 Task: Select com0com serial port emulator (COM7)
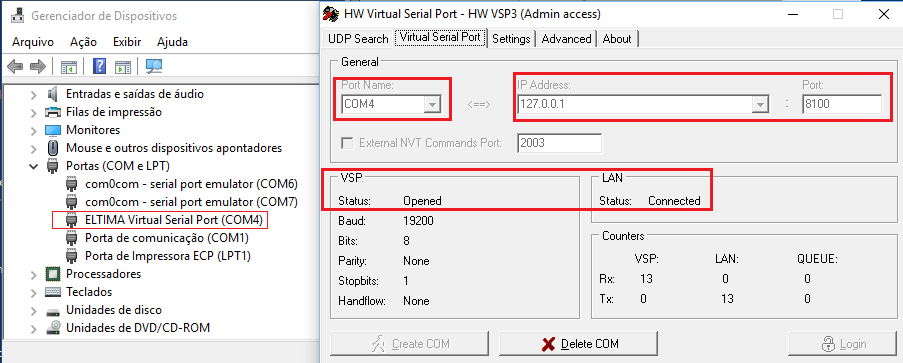tap(191, 202)
